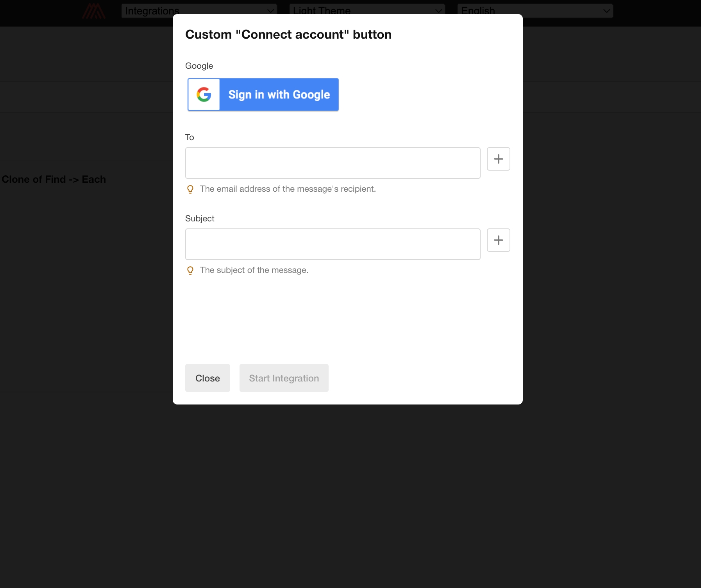Click the lightbulb icon under the To field
The width and height of the screenshot is (701, 588).
click(x=190, y=189)
